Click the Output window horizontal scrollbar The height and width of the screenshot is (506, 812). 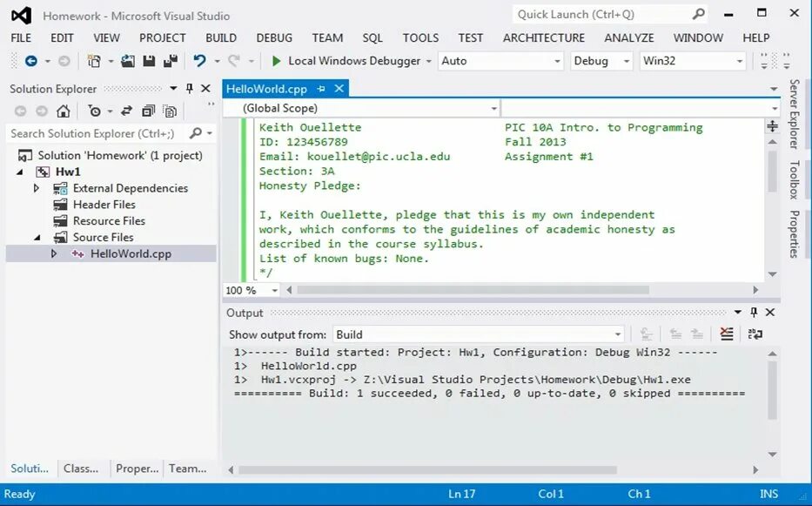(427, 470)
